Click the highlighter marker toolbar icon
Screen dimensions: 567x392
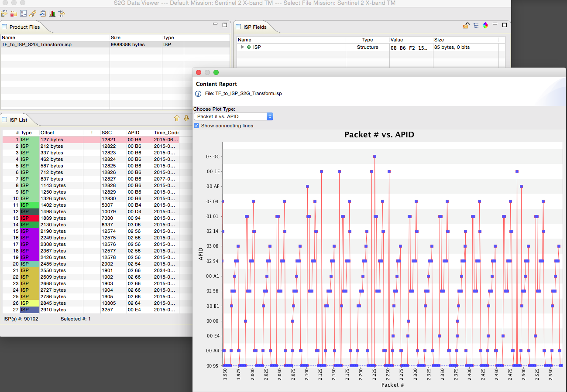pyautogui.click(x=33, y=14)
